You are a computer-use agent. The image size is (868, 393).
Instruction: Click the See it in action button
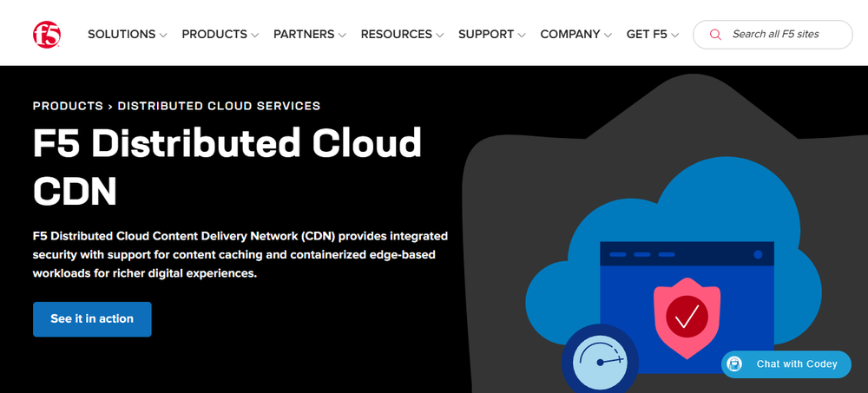click(x=92, y=319)
